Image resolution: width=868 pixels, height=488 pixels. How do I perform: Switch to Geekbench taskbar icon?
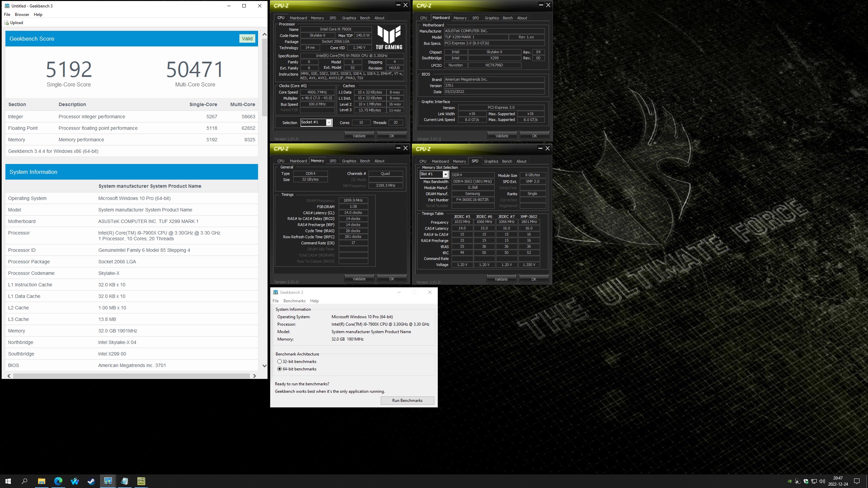click(x=108, y=481)
